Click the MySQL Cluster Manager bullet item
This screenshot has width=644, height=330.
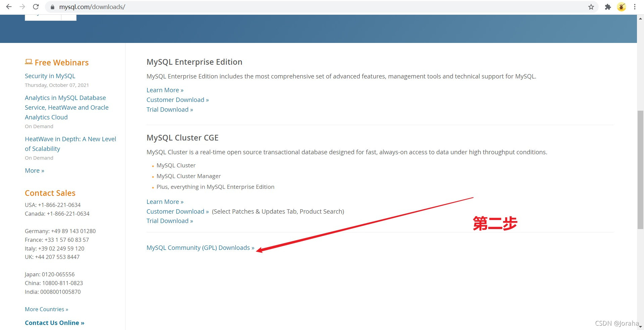pyautogui.click(x=189, y=176)
